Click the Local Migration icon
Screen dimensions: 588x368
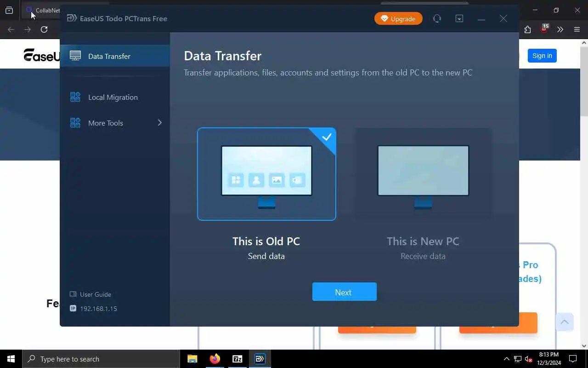(75, 97)
